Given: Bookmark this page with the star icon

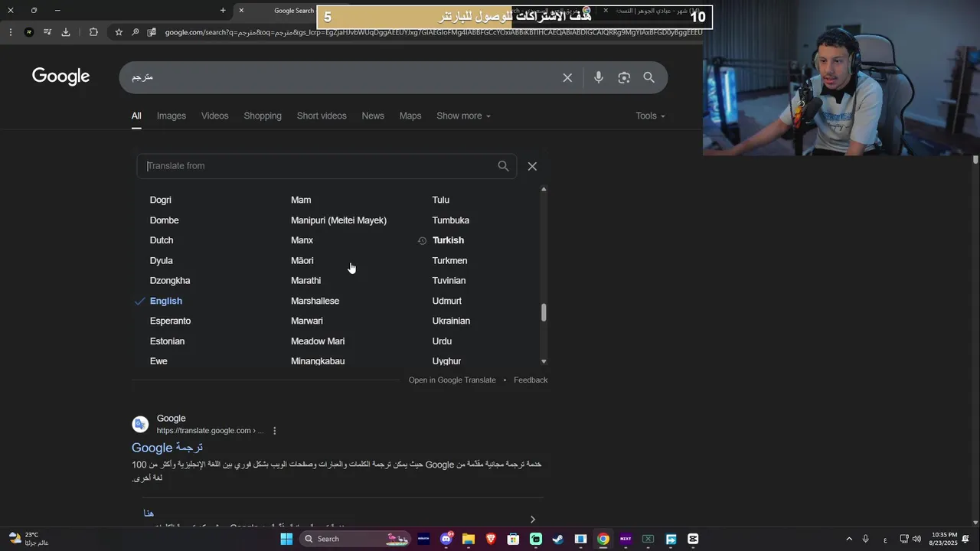Looking at the screenshot, I should click(x=119, y=32).
